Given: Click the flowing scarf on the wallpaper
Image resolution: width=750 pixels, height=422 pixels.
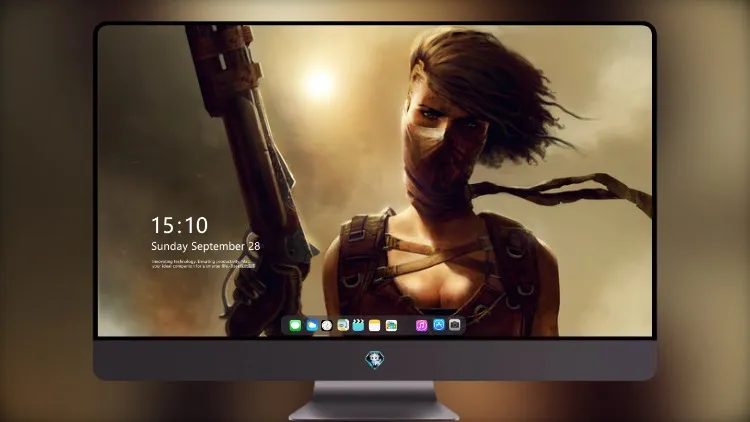Looking at the screenshot, I should click(560, 191).
